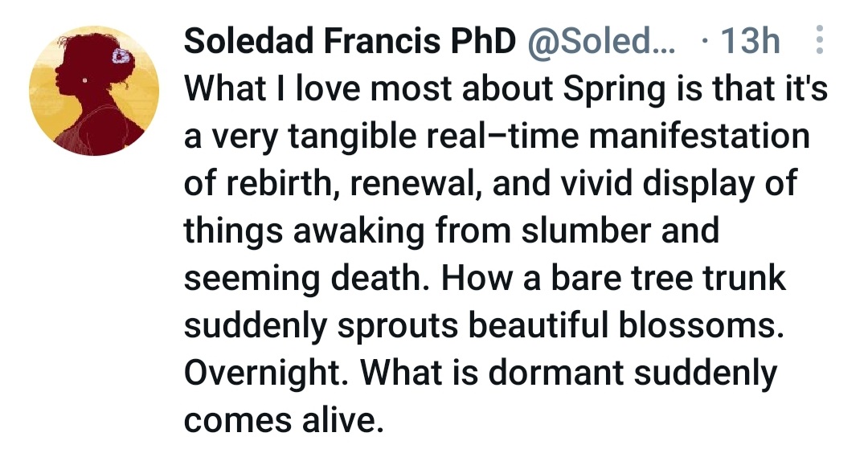The image size is (868, 453).
Task: Open the tweet overflow menu (three dots)
Action: 819,40
